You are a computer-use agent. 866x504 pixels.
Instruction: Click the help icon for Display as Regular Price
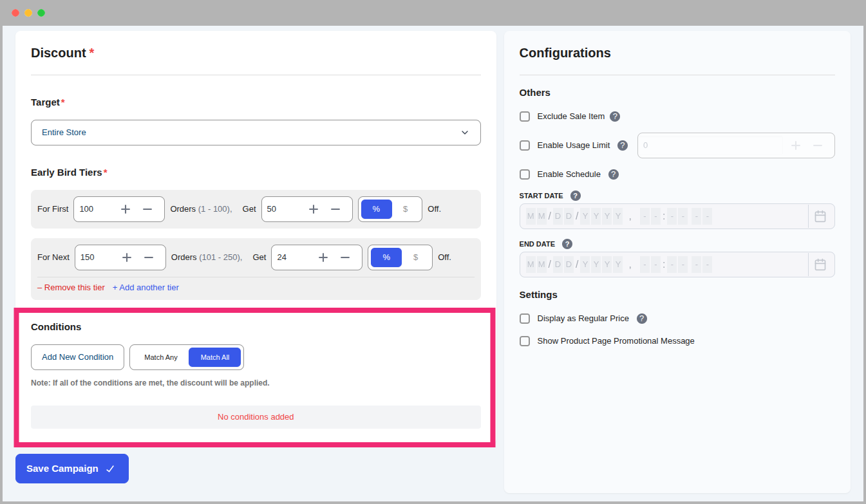tap(641, 318)
